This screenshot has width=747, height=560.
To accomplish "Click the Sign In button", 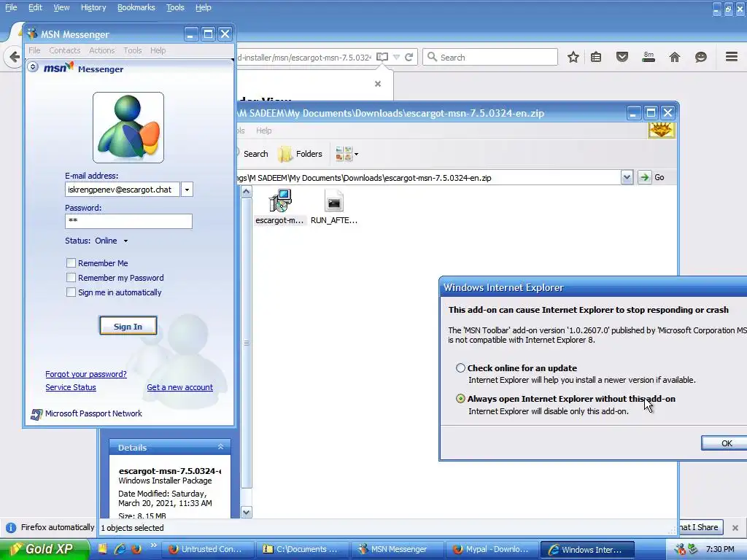I will tap(128, 326).
